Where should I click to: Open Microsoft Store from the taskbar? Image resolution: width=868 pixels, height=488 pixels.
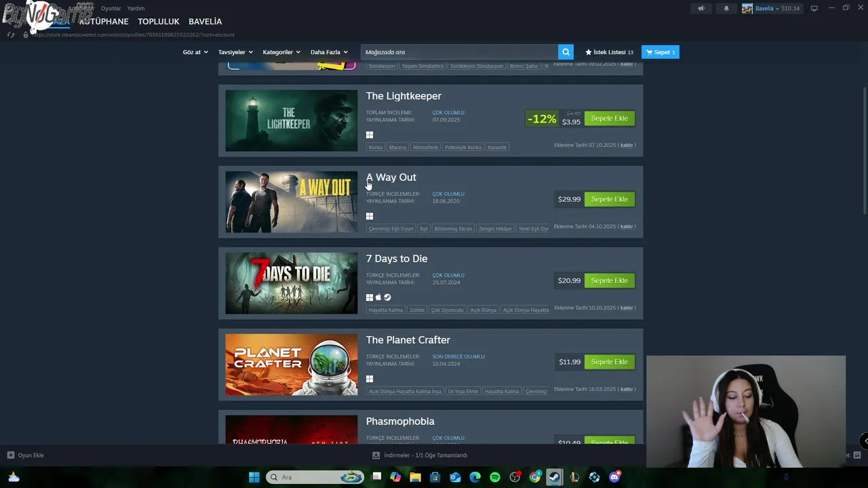435,477
